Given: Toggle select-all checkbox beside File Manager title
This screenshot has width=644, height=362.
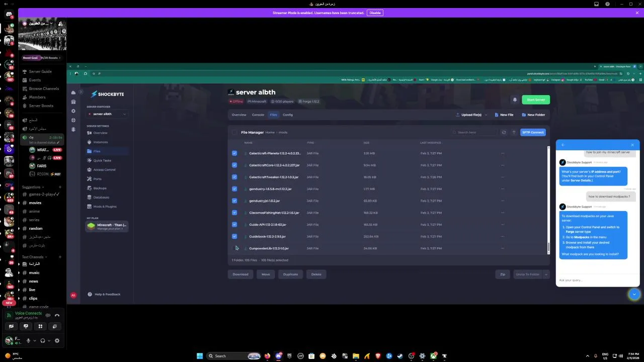Looking at the screenshot, I should tap(234, 132).
